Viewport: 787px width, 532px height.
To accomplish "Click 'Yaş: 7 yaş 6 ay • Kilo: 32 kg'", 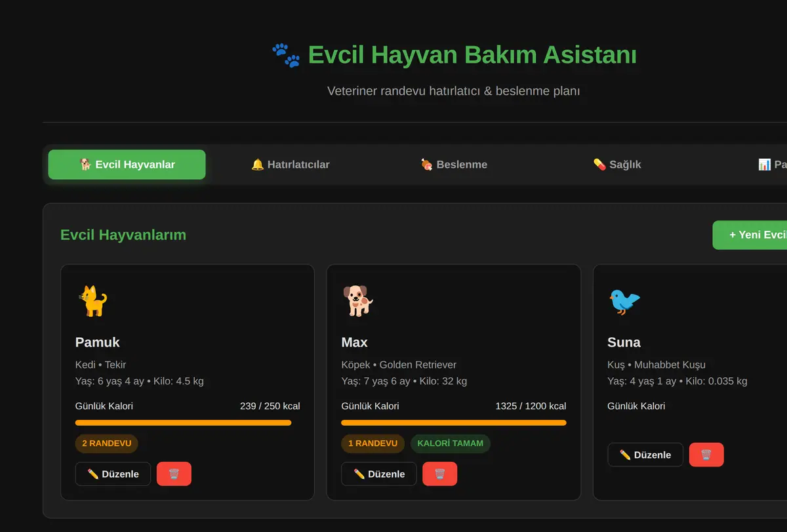I will click(404, 381).
